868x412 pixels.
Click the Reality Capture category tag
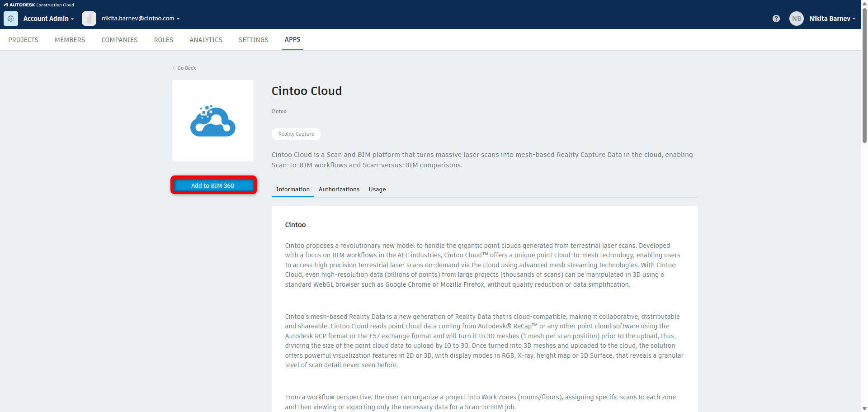click(x=296, y=134)
